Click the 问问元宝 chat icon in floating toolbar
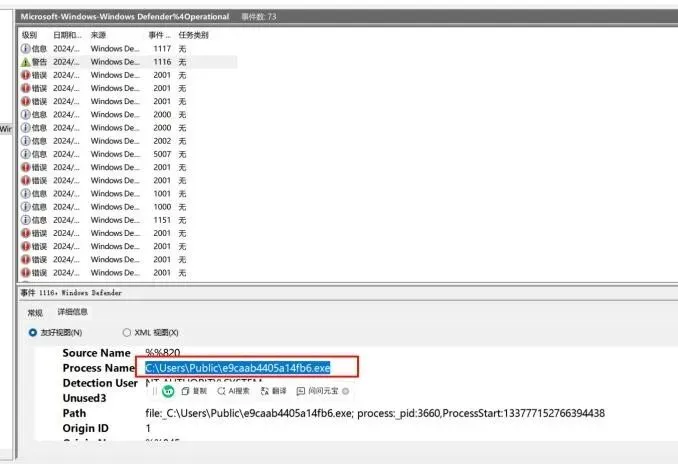 click(x=301, y=391)
